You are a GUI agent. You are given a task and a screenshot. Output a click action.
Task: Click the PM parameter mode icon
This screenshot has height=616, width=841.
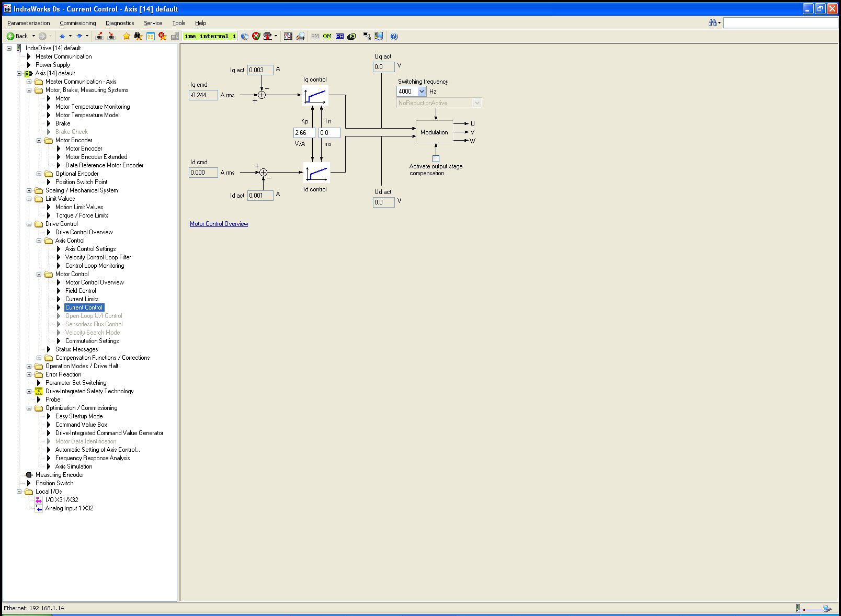[x=315, y=36]
